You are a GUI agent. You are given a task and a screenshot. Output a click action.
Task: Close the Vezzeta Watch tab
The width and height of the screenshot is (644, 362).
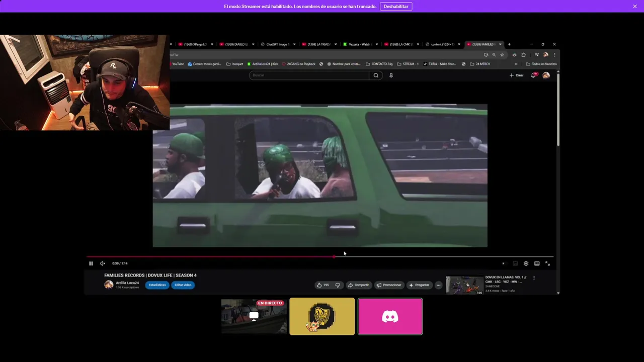(376, 44)
